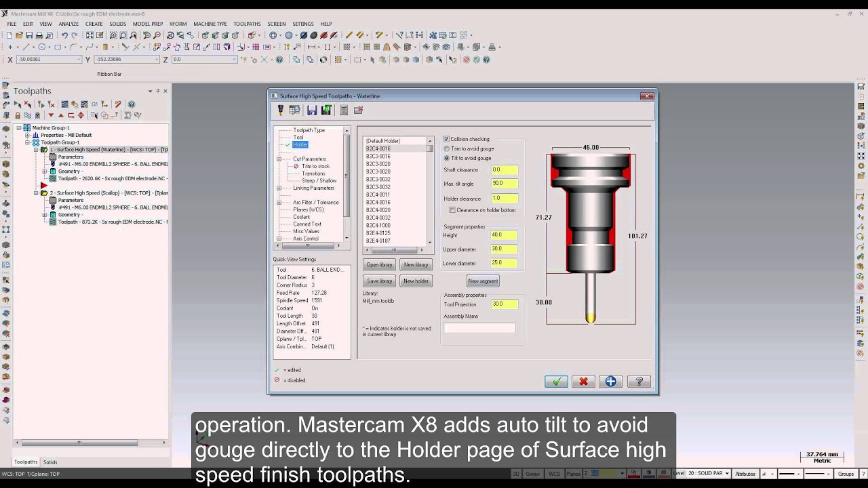This screenshot has height=488, width=868.
Task: Select Tool page in parameter tree
Action: (298, 138)
